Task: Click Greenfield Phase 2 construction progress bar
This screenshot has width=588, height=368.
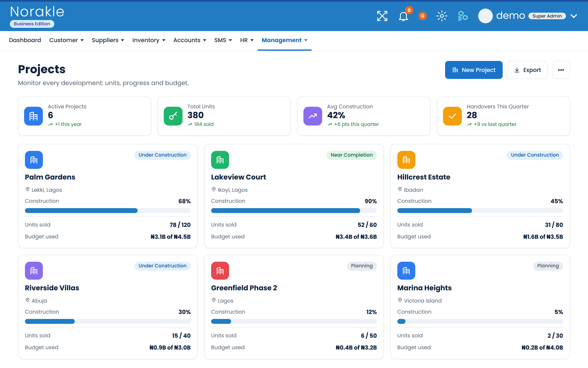Action: [x=294, y=321]
